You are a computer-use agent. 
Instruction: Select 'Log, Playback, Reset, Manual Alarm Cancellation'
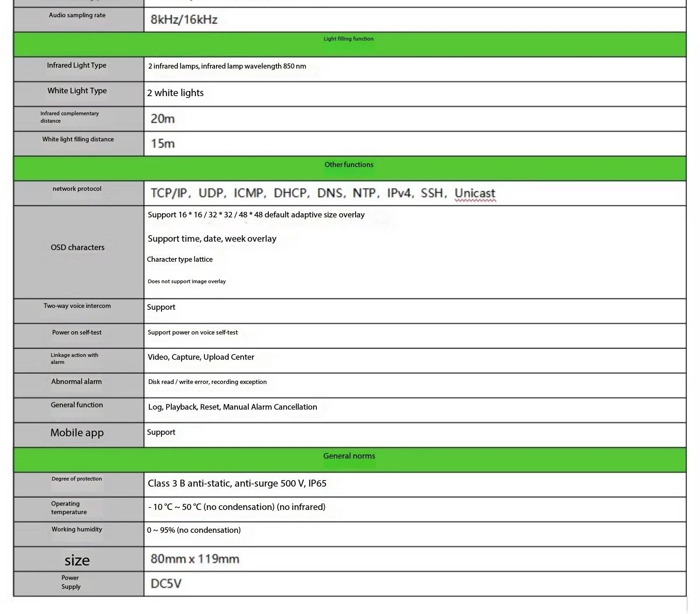tap(232, 407)
